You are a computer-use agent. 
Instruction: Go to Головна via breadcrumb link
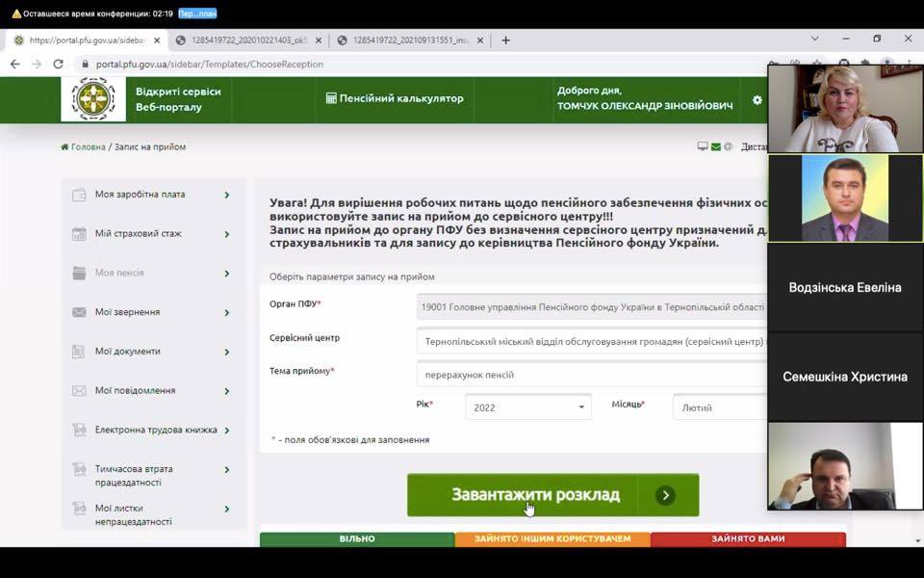pos(88,147)
